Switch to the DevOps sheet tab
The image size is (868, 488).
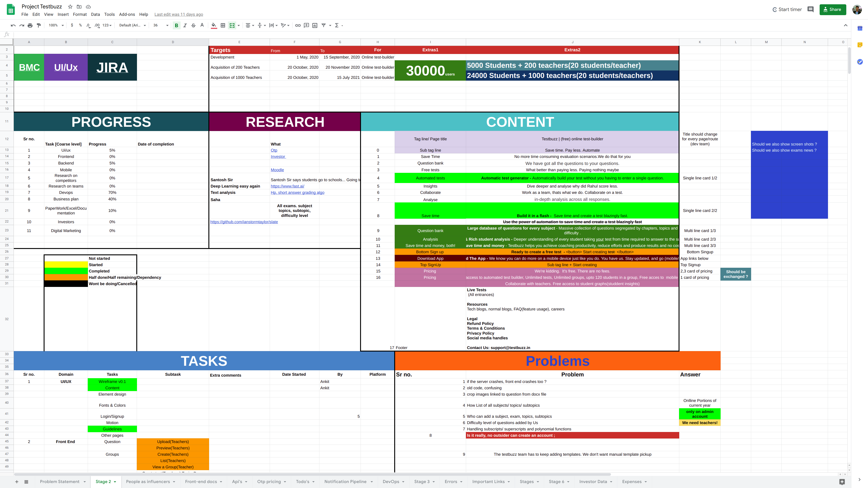[391, 482]
